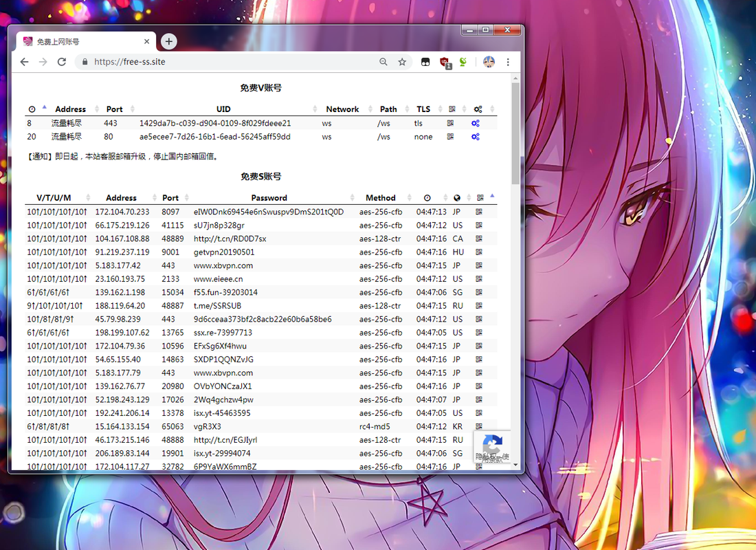This screenshot has height=550, width=756.
Task: Select address 15.164.133.154
Action: (122, 426)
